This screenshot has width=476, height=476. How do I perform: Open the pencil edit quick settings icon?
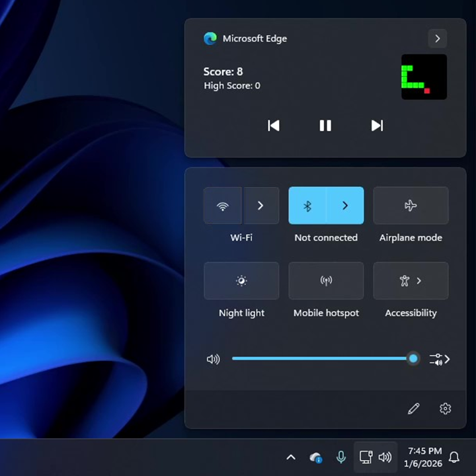pos(414,409)
